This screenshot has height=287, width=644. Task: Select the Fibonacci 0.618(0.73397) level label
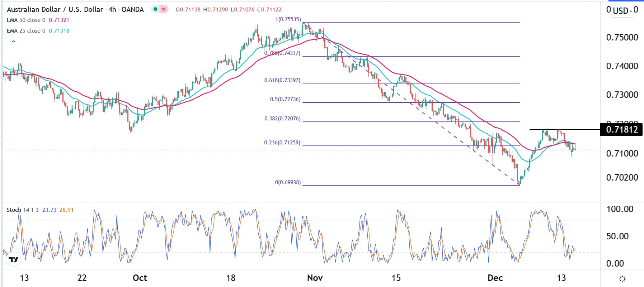(x=282, y=80)
